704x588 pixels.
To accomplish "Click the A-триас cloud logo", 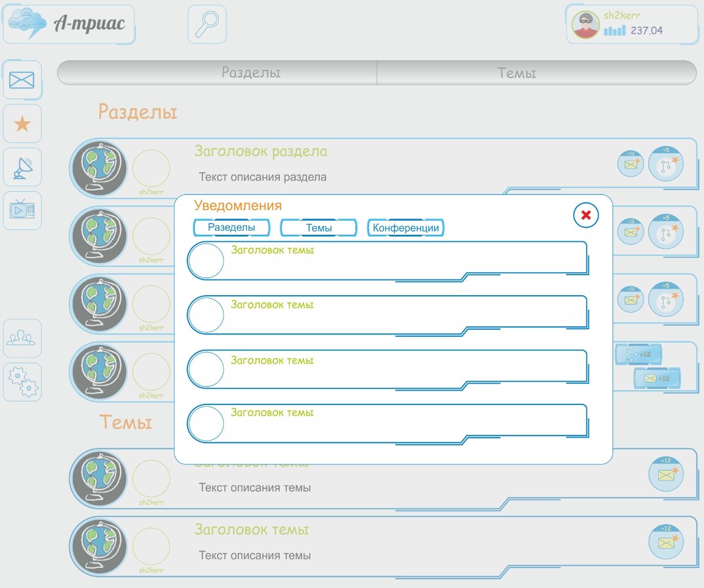I will [x=68, y=24].
